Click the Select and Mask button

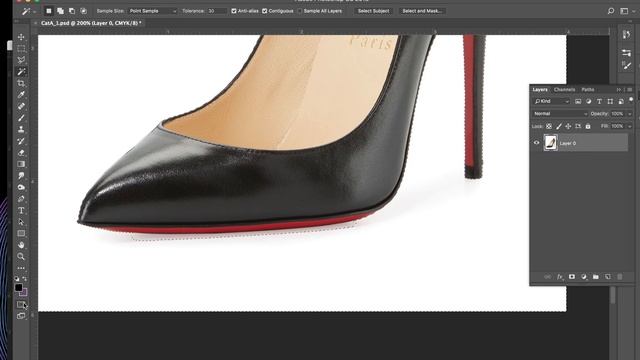(x=422, y=11)
